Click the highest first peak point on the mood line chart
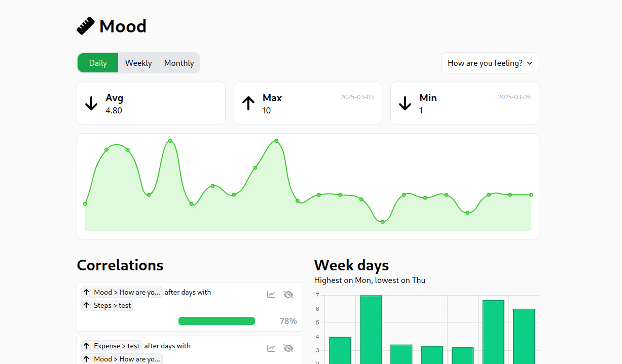622x364 pixels. coord(170,141)
